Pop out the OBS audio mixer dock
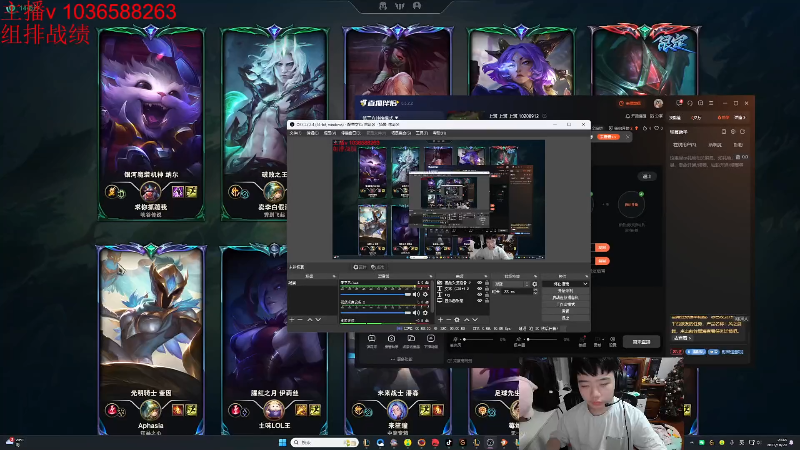Image resolution: width=800 pixels, height=450 pixels. [x=431, y=276]
